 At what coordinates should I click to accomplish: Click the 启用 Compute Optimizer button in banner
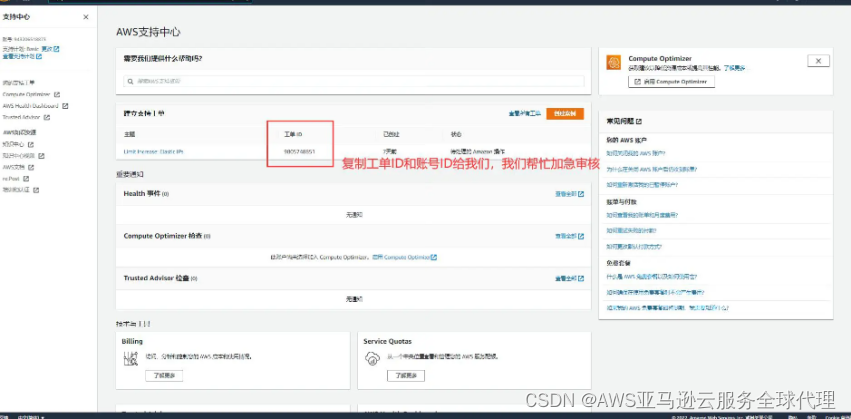coord(671,81)
